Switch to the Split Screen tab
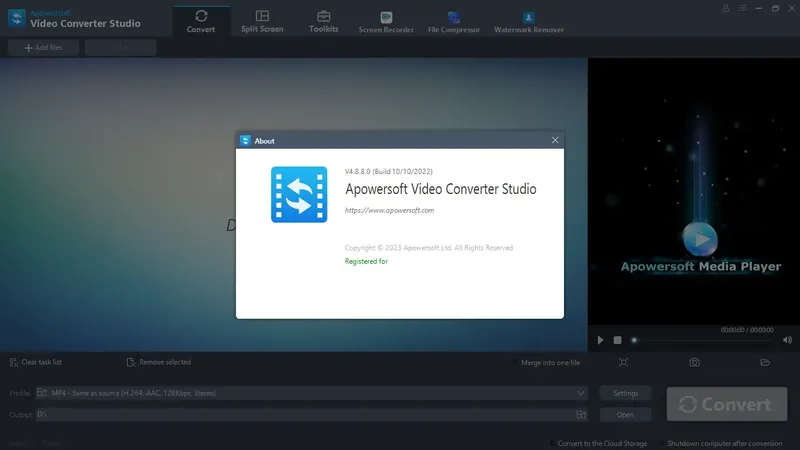The image size is (800, 450). click(x=262, y=21)
